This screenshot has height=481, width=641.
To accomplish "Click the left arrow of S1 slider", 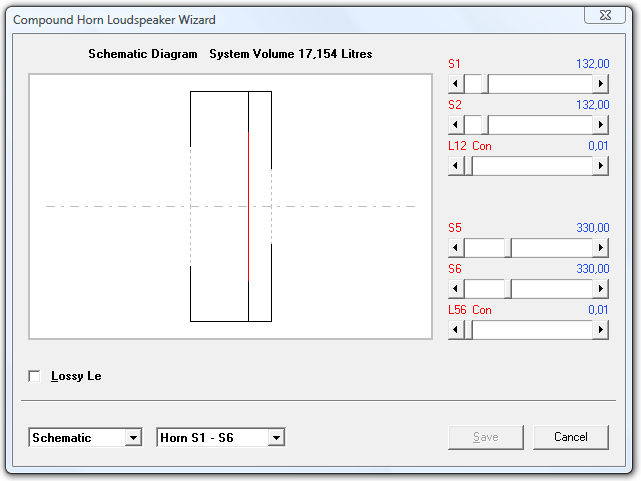I will point(456,84).
